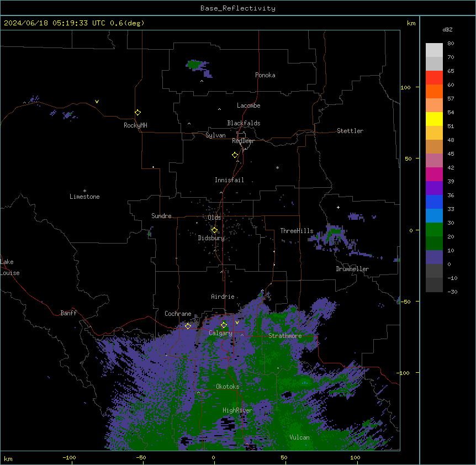The width and height of the screenshot is (476, 465).
Task: Click the Stettler town label
Action: coord(350,131)
